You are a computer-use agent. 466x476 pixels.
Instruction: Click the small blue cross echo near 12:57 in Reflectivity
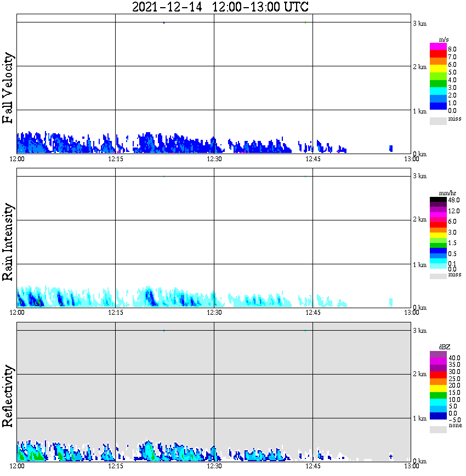(391, 456)
